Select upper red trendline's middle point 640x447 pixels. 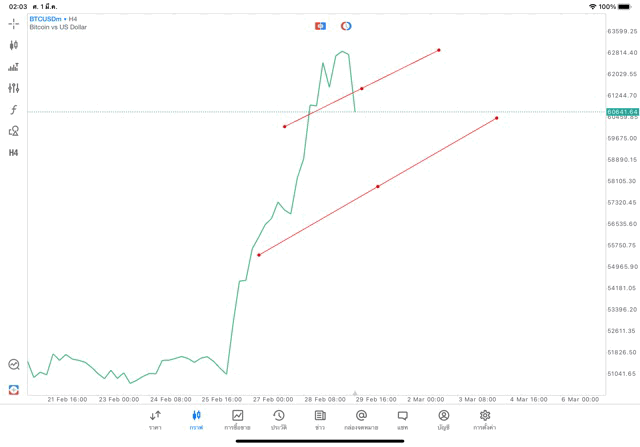pyautogui.click(x=362, y=88)
